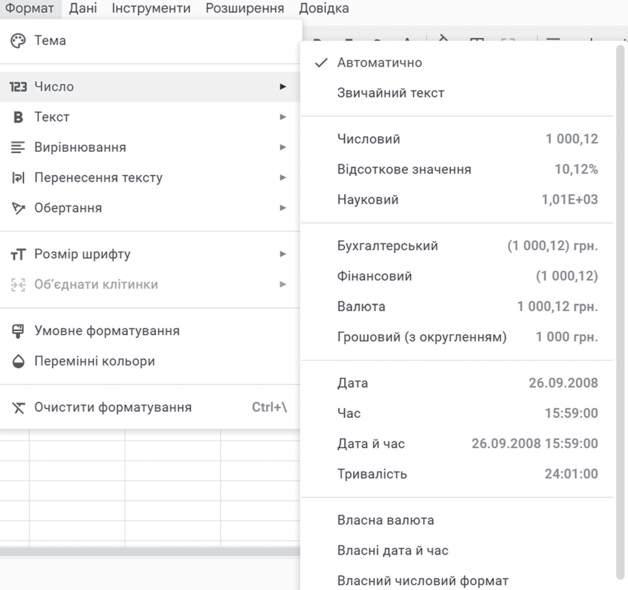Choose Звичайний текст format
628x590 pixels.
point(457,93)
